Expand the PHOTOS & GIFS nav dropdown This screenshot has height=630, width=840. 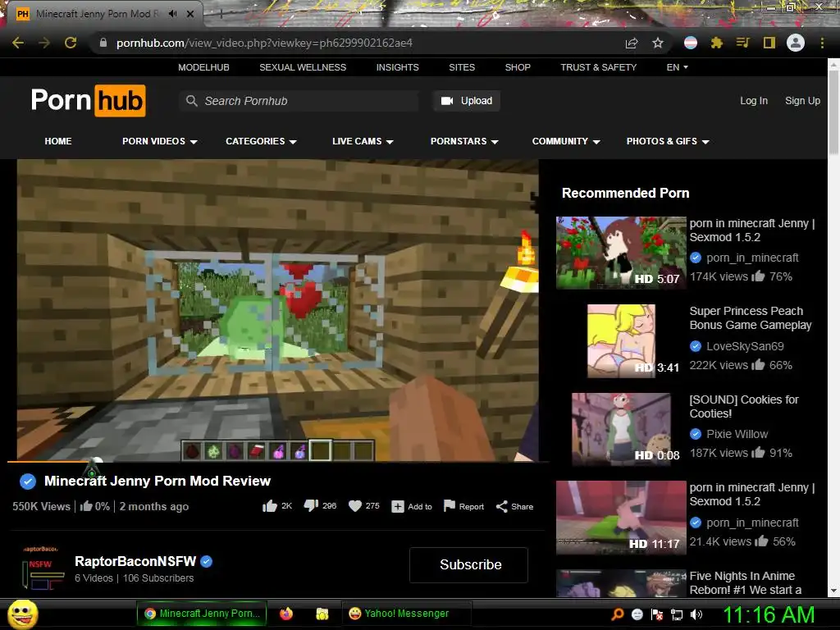pyautogui.click(x=668, y=141)
